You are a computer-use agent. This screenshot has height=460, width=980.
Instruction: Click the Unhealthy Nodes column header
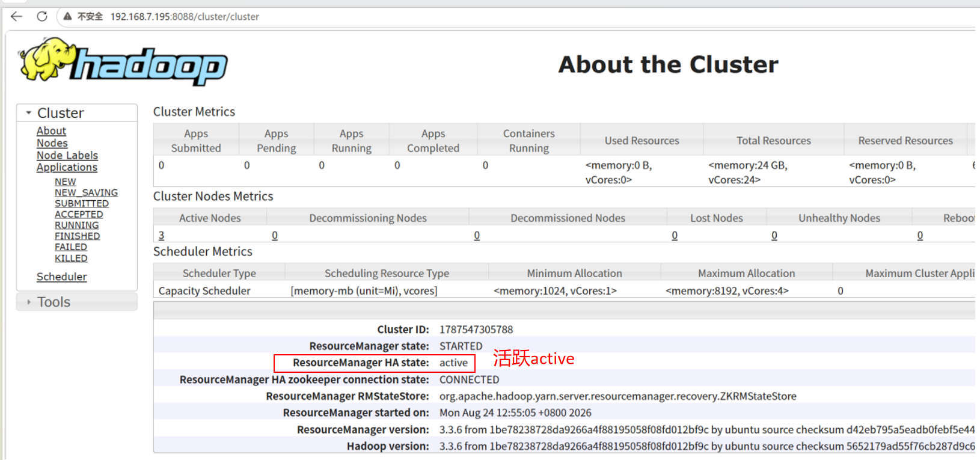point(839,218)
